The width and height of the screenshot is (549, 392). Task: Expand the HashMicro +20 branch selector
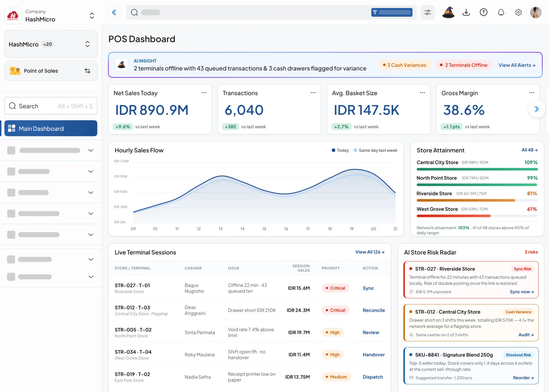tap(88, 44)
